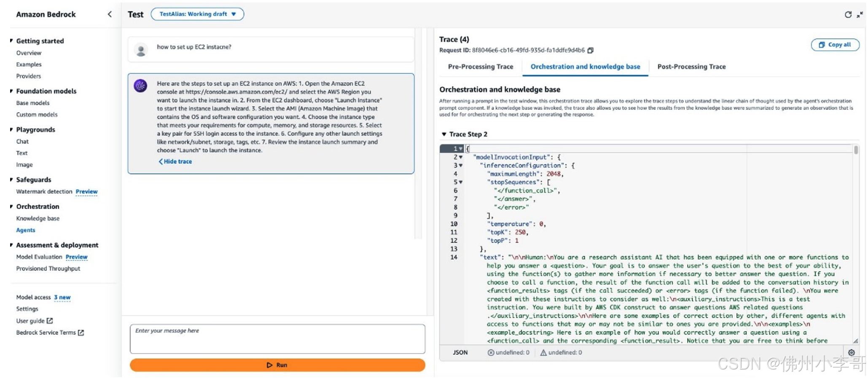Image resolution: width=868 pixels, height=378 pixels.
Task: Open the Chat playground
Action: click(22, 141)
